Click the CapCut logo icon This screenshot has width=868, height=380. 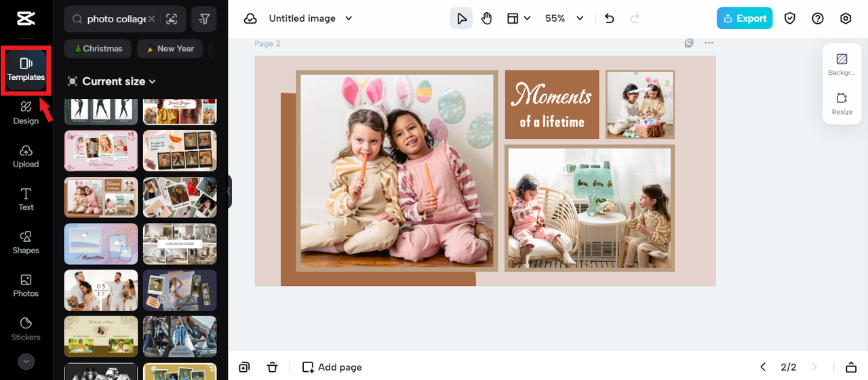coord(26,18)
